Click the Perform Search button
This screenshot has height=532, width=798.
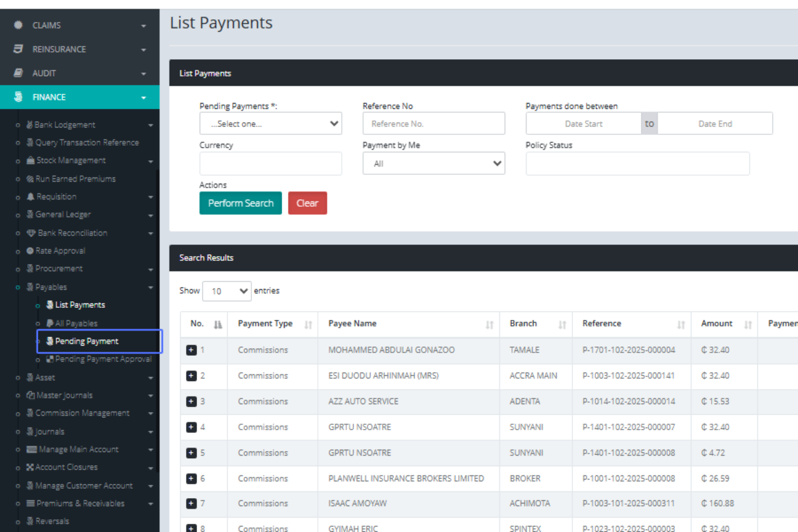pos(241,203)
